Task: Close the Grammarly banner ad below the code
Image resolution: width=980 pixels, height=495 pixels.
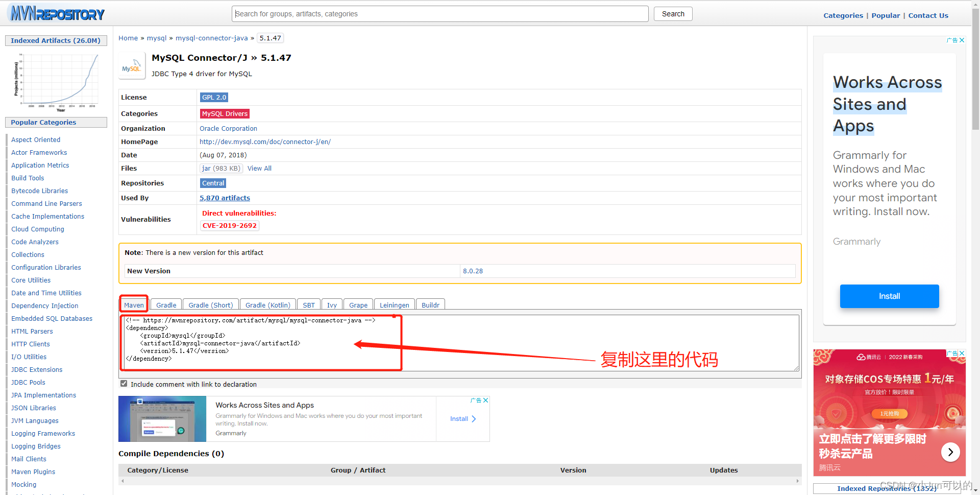Action: (x=486, y=400)
